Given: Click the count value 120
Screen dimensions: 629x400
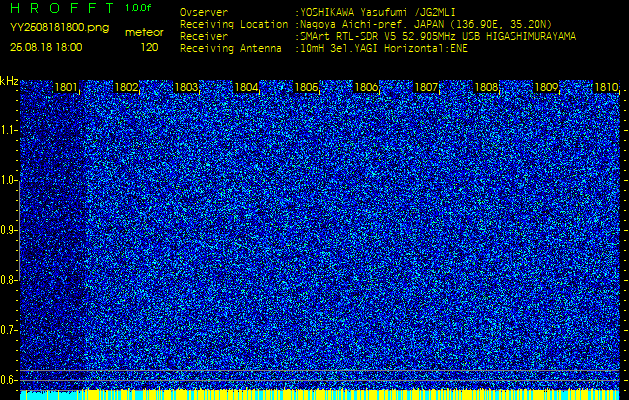Looking at the screenshot, I should click(149, 47).
